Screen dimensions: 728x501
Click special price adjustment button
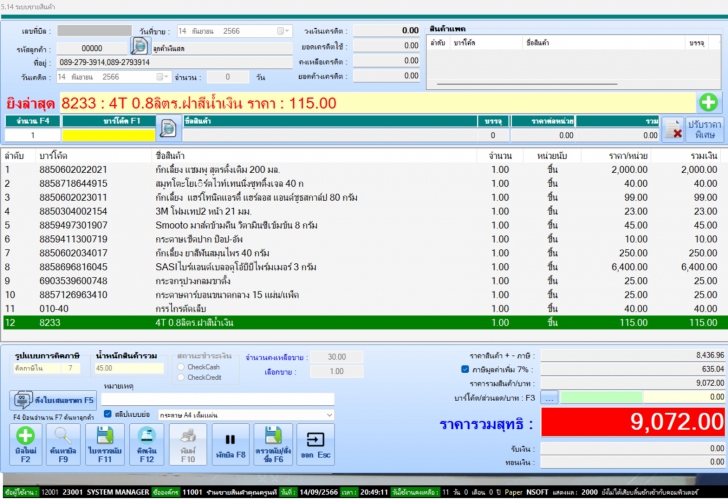coord(704,130)
